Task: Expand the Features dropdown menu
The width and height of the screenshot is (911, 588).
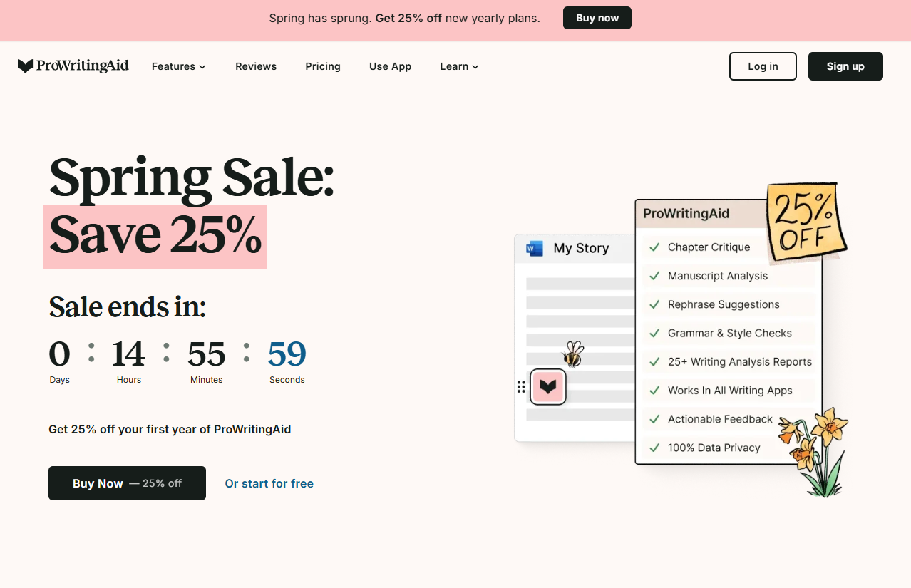Action: point(178,66)
